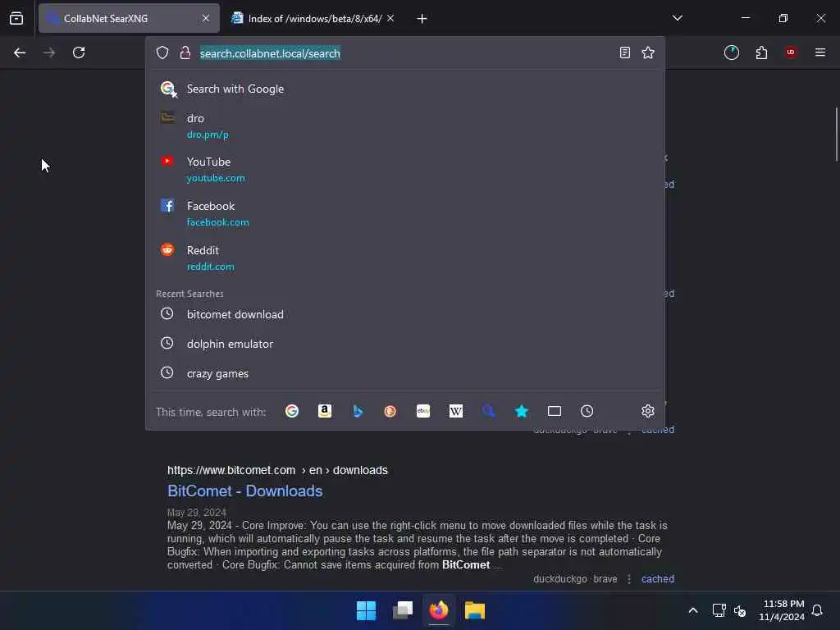Click the URL text search.collabnet.local/search
Screen dimensions: 840x630
270,53
